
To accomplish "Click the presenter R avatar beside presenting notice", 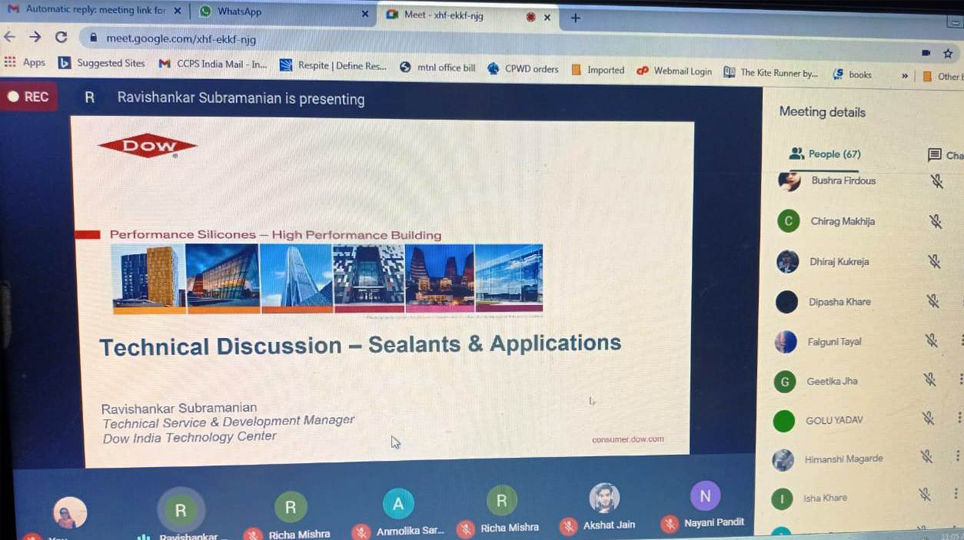I will pyautogui.click(x=89, y=97).
